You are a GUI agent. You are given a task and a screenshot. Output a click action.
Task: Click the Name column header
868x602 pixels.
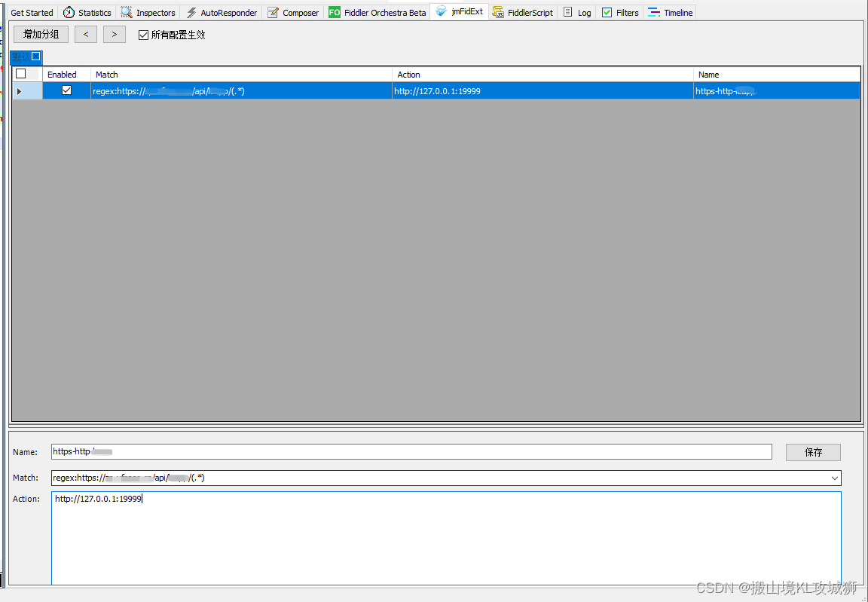[x=777, y=74]
